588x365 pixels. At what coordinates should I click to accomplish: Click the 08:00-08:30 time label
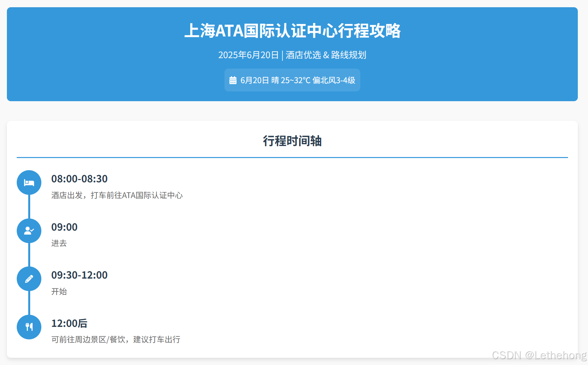click(x=79, y=179)
